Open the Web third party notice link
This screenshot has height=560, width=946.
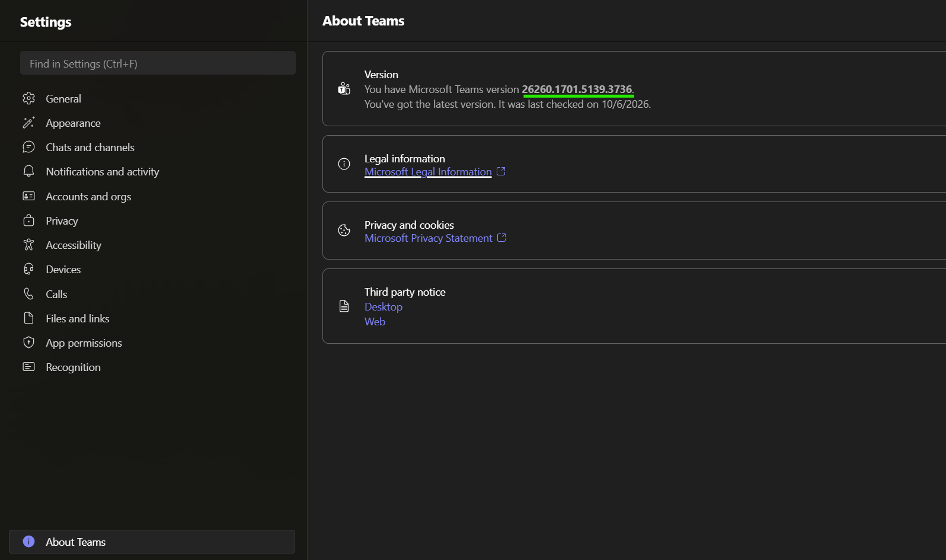pyautogui.click(x=375, y=322)
